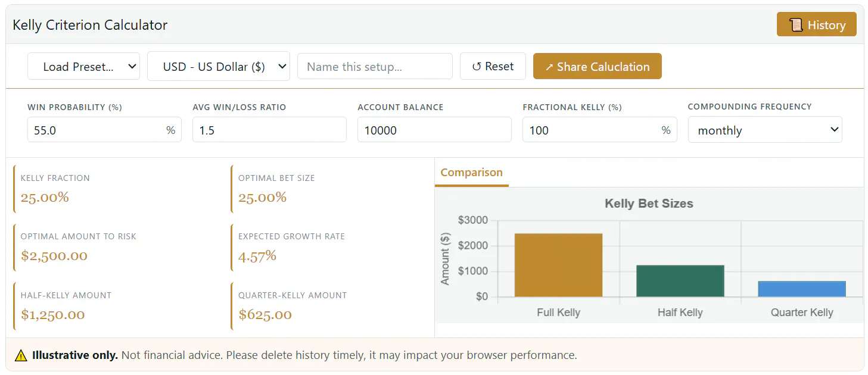The width and height of the screenshot is (868, 375).
Task: Click the Avg Win/Loss Ratio input
Action: [269, 130]
